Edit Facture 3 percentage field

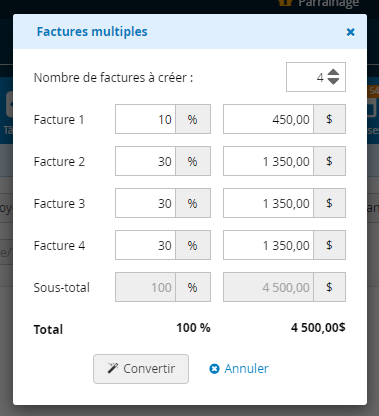145,203
